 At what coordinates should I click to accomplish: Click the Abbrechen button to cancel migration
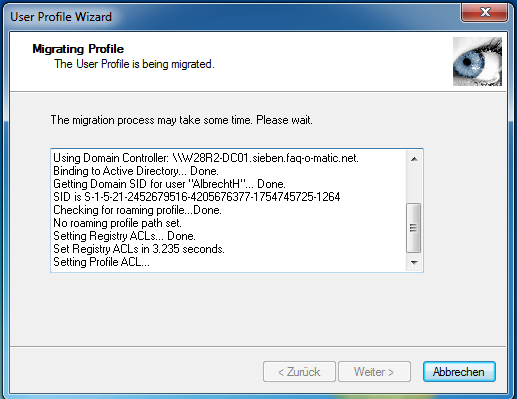click(459, 371)
